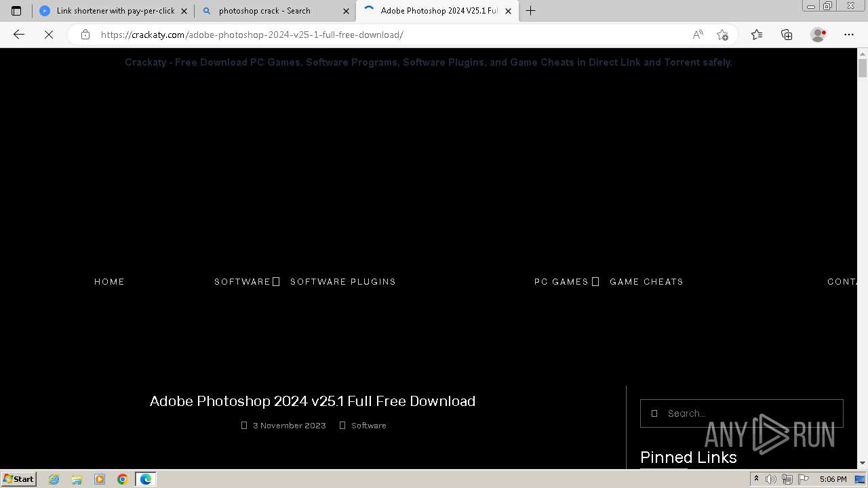Select the Edge taskbar button
868x488 pixels.
146,479
